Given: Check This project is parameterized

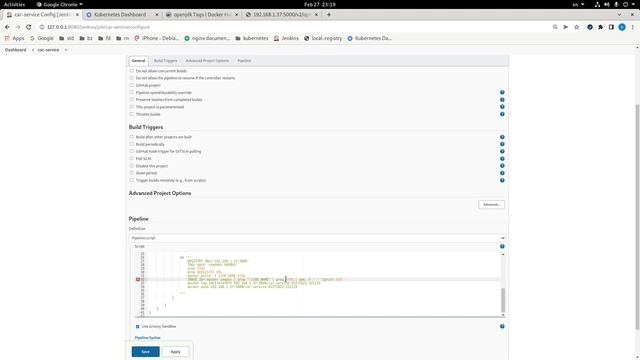Looking at the screenshot, I should pyautogui.click(x=132, y=107).
